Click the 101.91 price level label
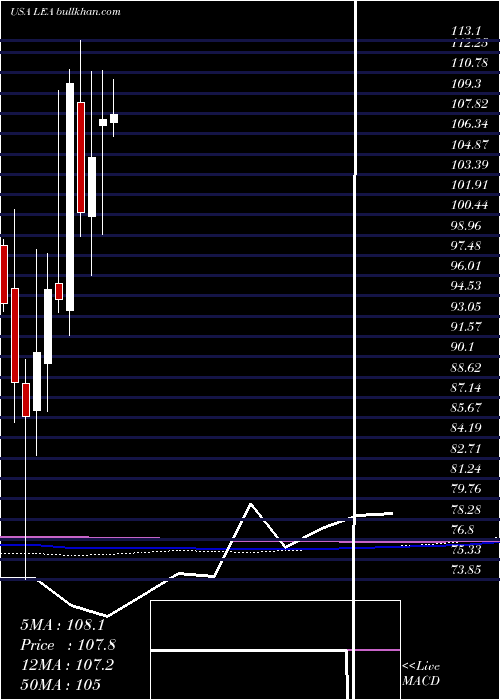This screenshot has height=700, width=500. tap(470, 185)
